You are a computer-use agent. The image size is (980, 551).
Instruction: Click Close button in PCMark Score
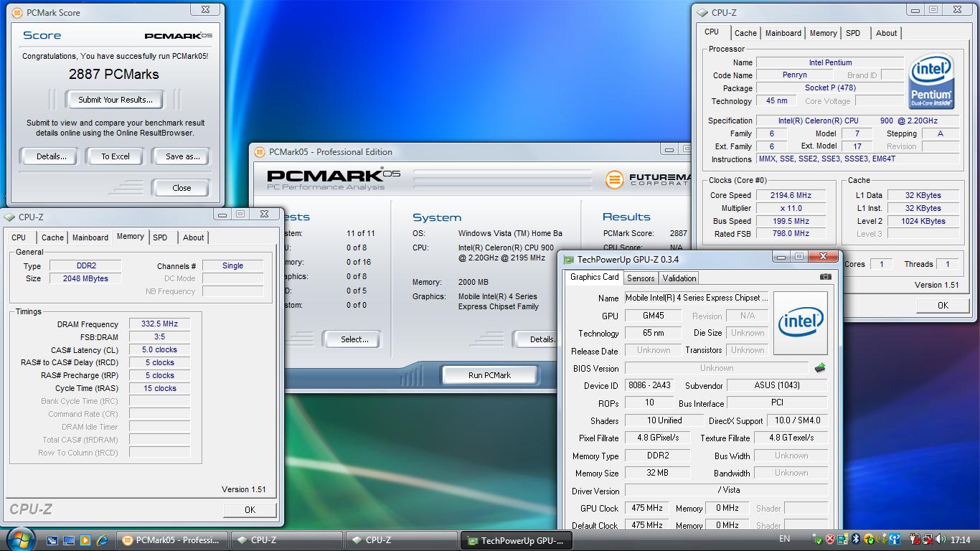[x=182, y=188]
